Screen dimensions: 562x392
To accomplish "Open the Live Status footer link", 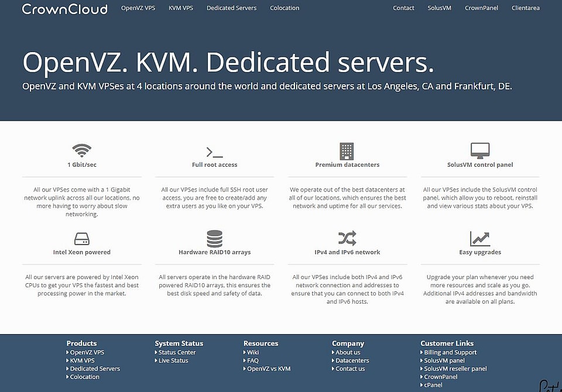I will (173, 360).
